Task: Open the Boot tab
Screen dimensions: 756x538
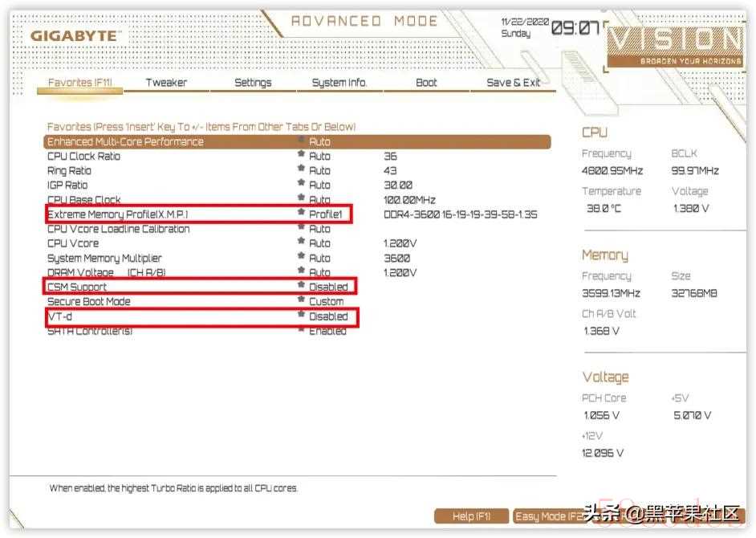Action: pyautogui.click(x=426, y=83)
